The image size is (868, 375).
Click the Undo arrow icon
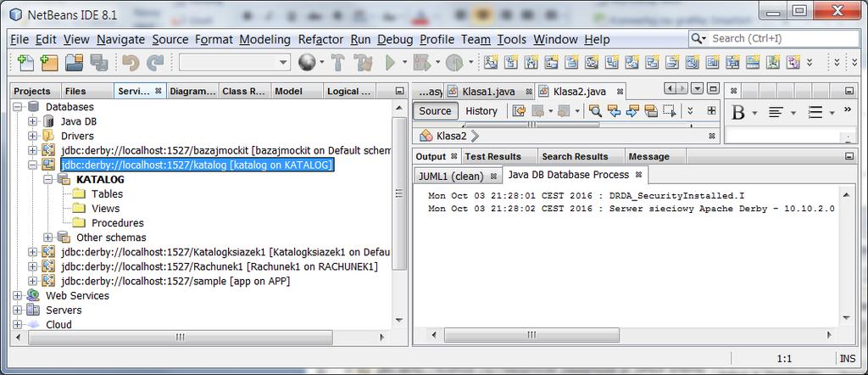click(131, 63)
